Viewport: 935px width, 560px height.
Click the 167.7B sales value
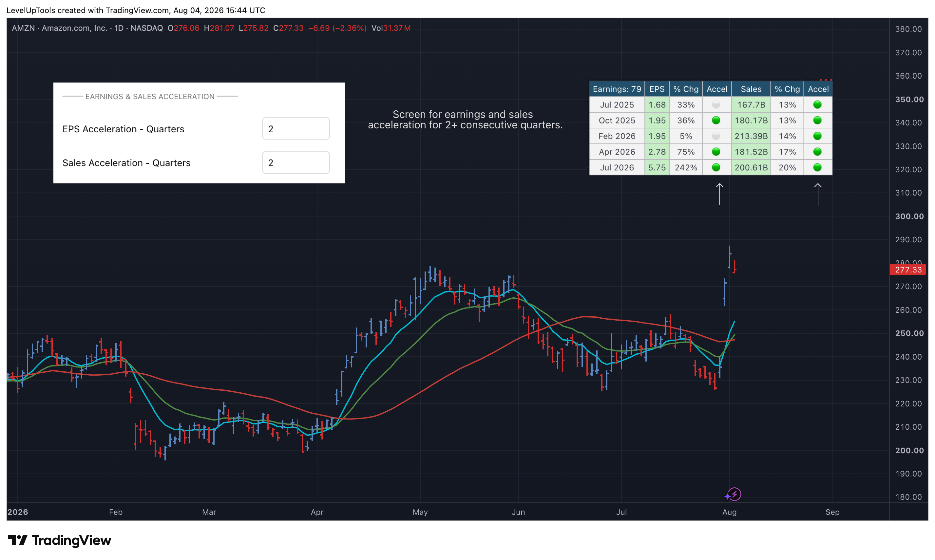751,104
